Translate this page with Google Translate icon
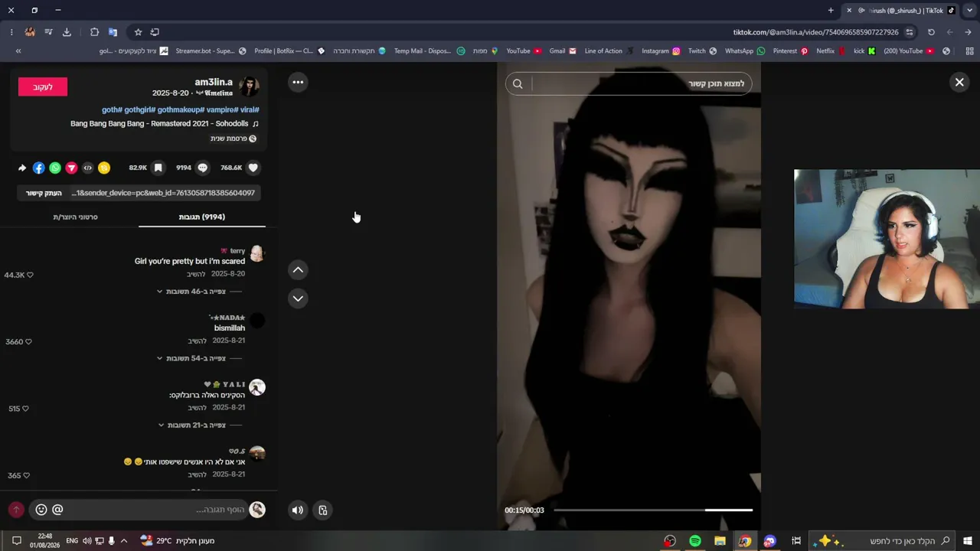Viewport: 980px width, 551px height. coord(113,32)
